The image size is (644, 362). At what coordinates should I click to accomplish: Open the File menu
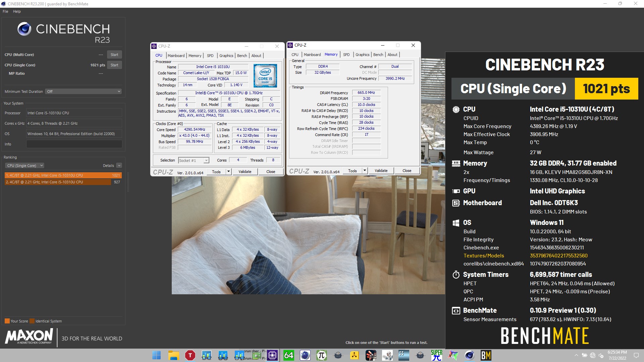pos(5,11)
